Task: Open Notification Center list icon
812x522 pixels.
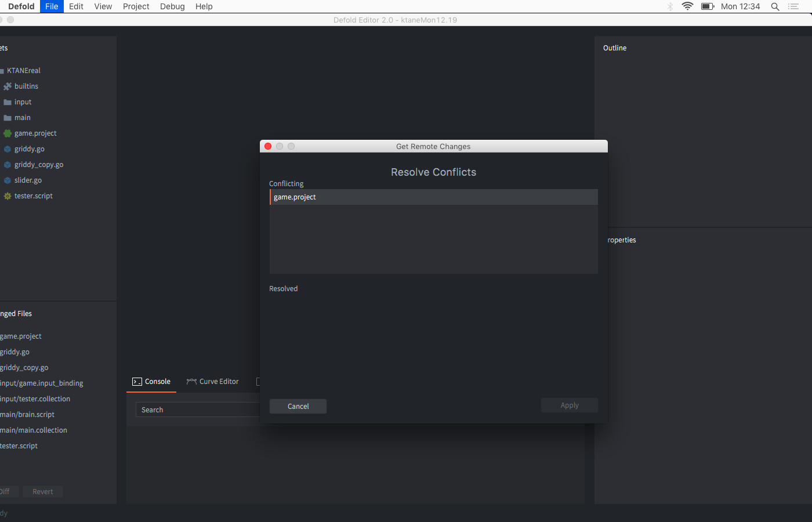Action: [x=793, y=6]
